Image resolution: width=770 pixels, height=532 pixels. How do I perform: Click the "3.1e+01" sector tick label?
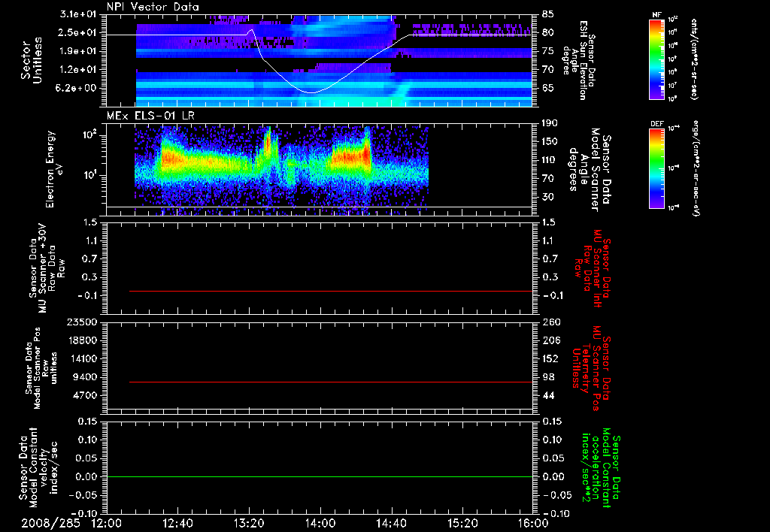click(77, 14)
